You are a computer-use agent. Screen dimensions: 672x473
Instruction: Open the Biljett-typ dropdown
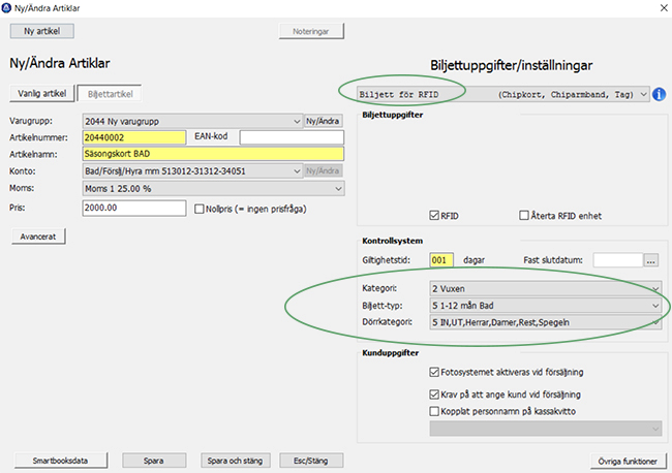point(546,305)
